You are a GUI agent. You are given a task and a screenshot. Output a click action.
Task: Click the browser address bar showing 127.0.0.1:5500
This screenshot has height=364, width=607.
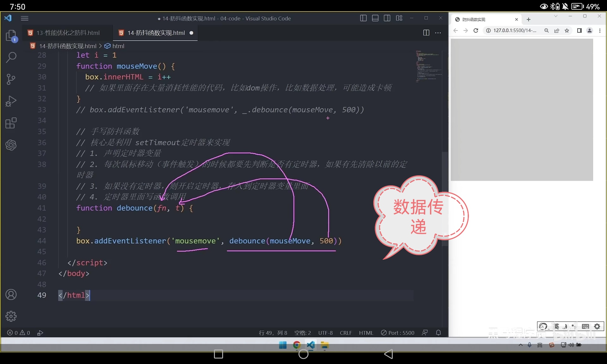coord(514,30)
